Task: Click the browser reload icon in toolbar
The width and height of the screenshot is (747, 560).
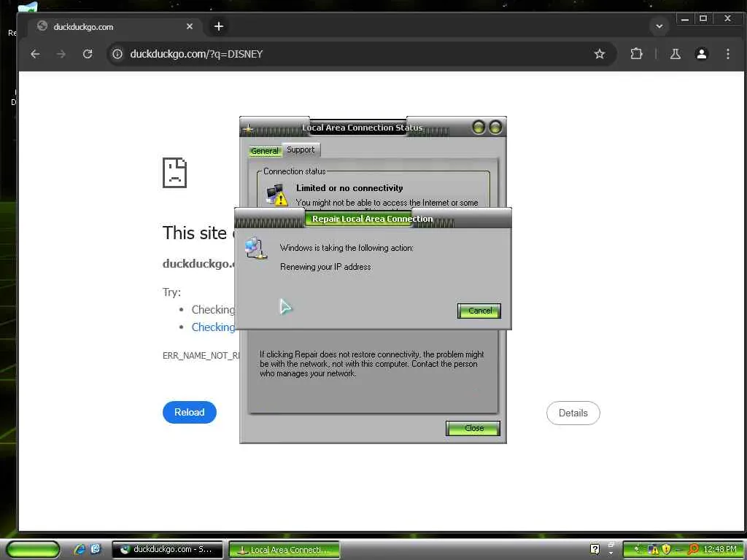Action: (88, 54)
